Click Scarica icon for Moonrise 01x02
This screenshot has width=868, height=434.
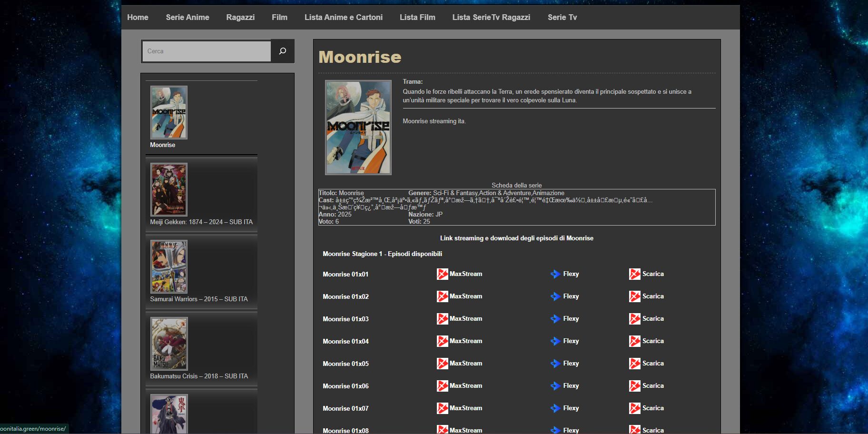click(x=635, y=296)
